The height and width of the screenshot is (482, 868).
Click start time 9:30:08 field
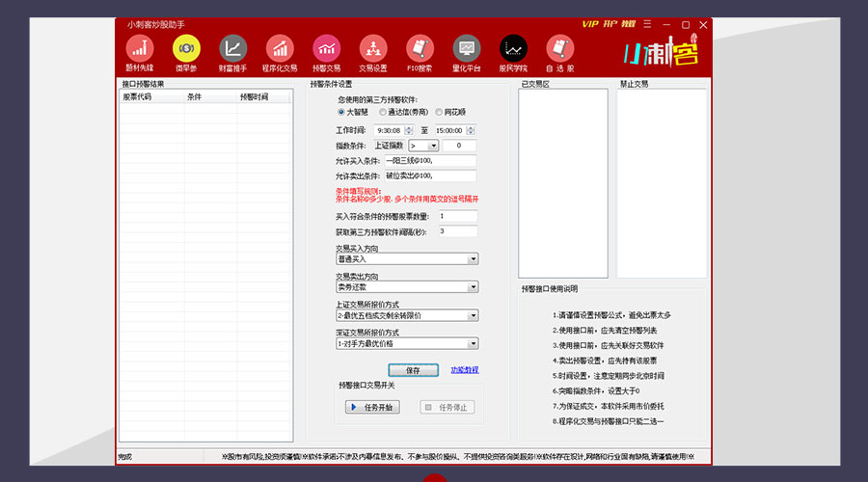[390, 130]
